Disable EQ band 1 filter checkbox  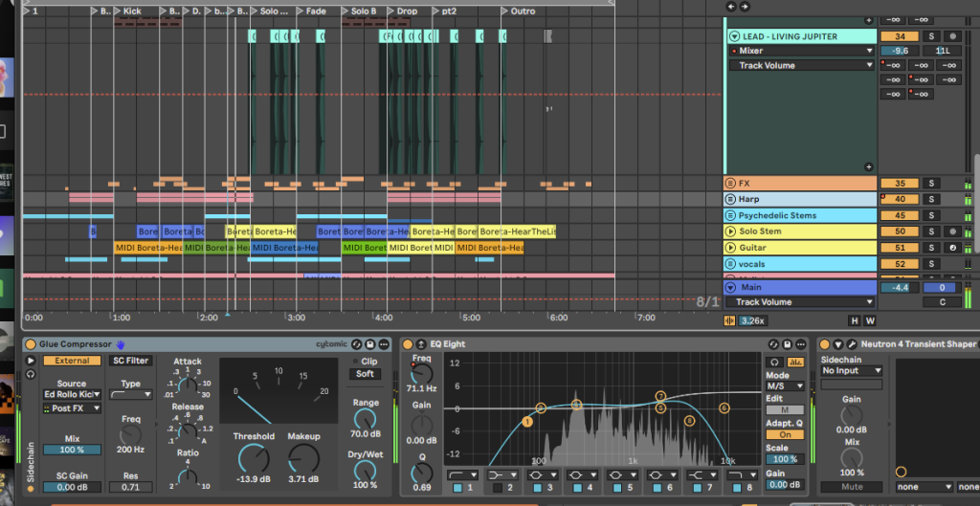click(457, 489)
